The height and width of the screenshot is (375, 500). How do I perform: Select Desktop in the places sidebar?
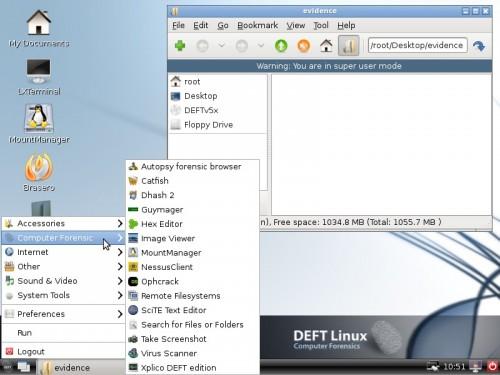click(x=218, y=96)
